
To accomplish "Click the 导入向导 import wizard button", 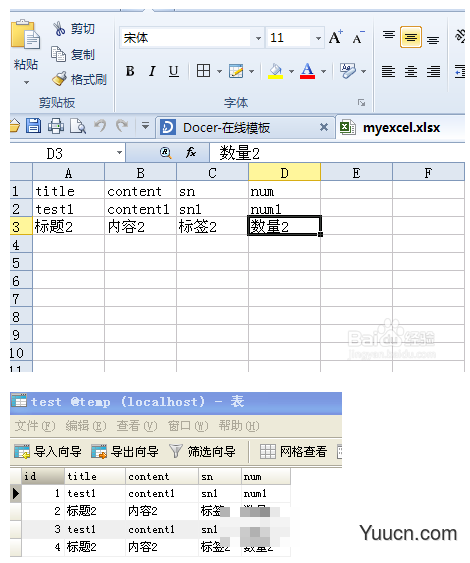I will (48, 451).
